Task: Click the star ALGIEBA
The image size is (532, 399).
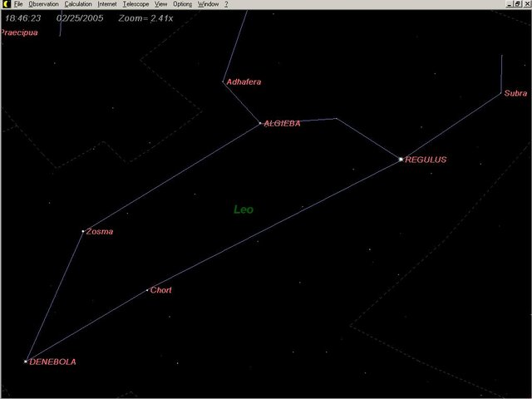Action: click(260, 124)
